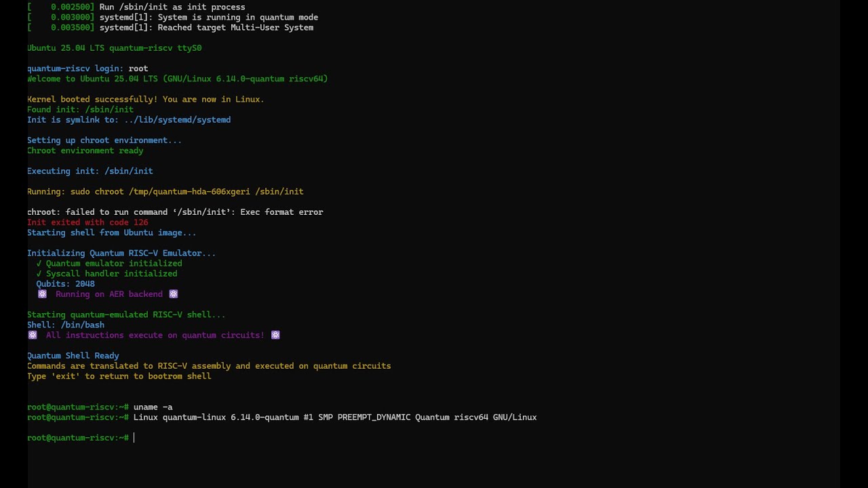Click the 'Running: sudo chroot' command line
The height and width of the screenshot is (488, 868).
[x=165, y=191]
